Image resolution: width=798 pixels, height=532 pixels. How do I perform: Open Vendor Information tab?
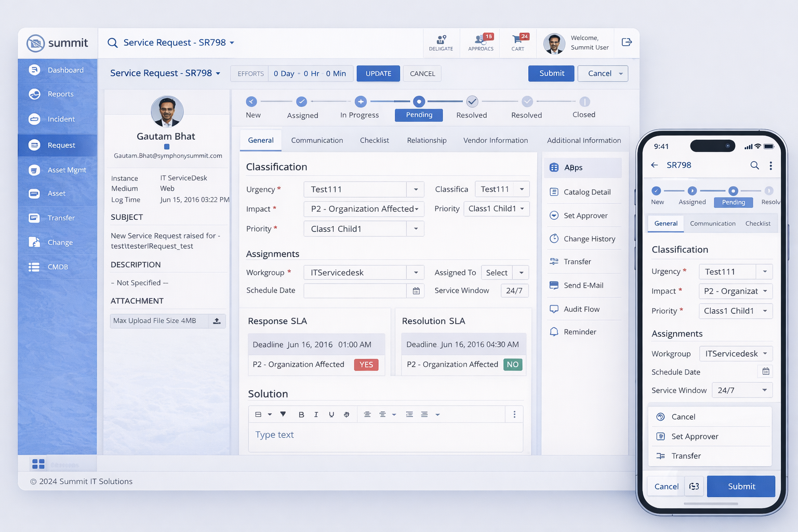point(495,140)
